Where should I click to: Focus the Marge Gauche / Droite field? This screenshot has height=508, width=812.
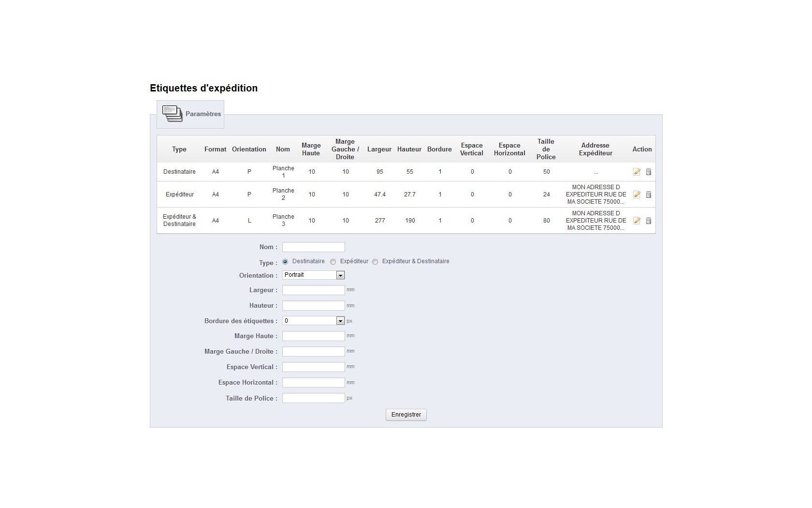tap(313, 351)
